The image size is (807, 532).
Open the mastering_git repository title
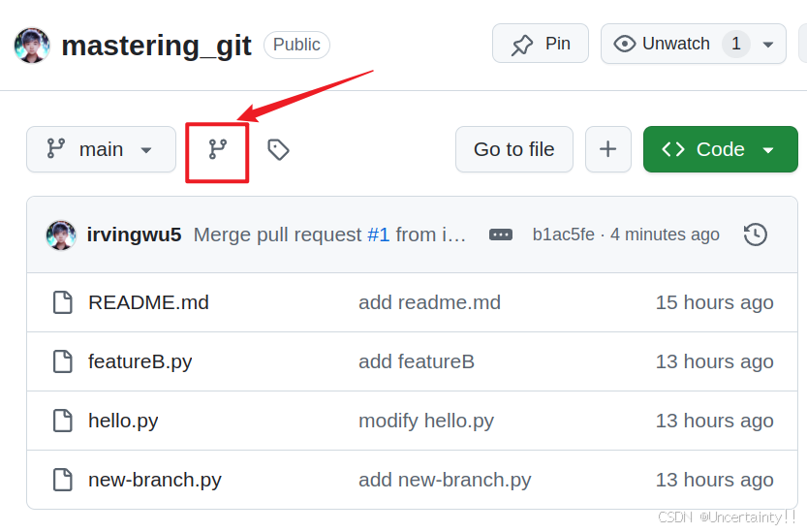[157, 46]
